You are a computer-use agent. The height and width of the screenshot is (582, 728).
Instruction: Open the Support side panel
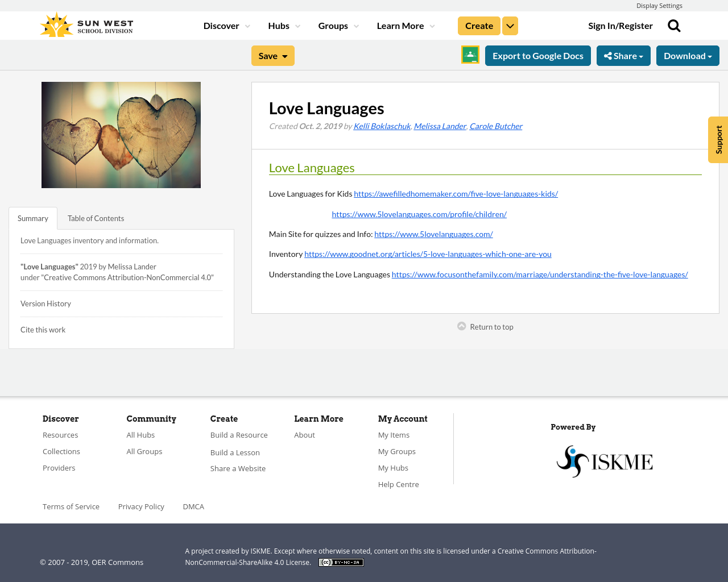(717, 139)
